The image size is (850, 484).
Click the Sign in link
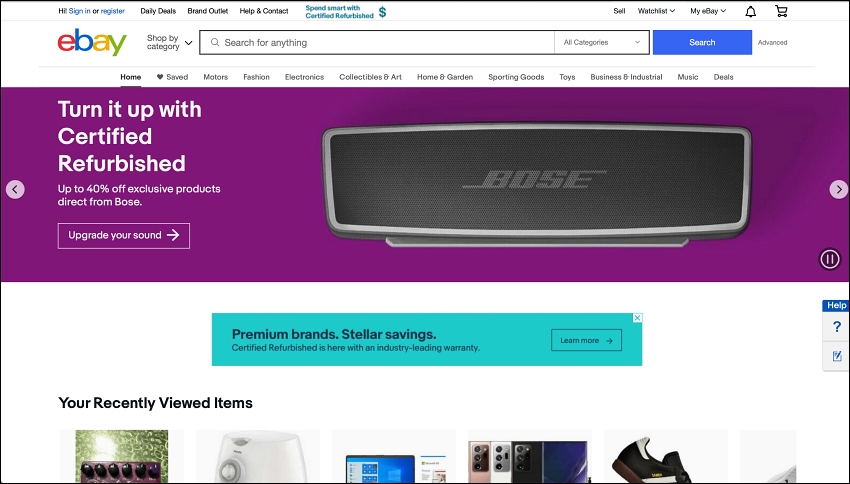[x=80, y=11]
